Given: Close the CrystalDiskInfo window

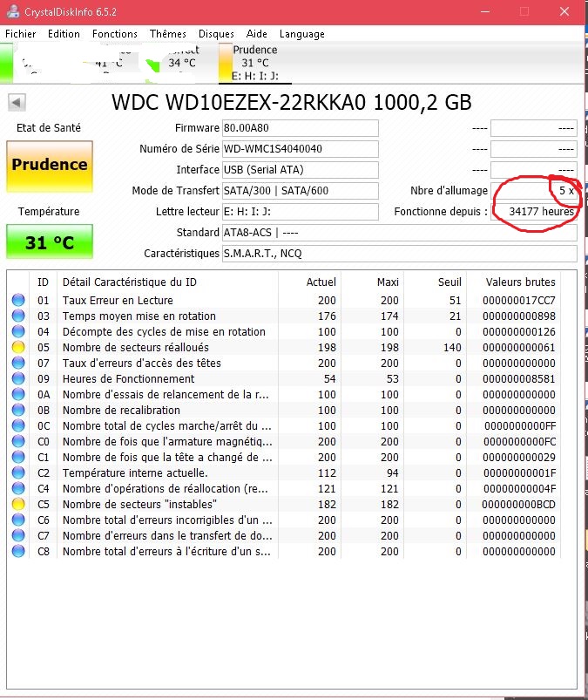Looking at the screenshot, I should coord(564,11).
